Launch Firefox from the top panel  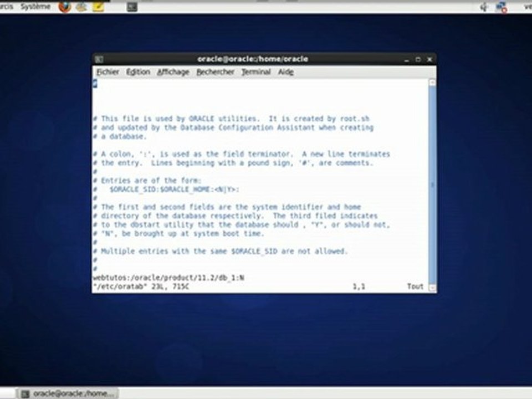(64, 7)
